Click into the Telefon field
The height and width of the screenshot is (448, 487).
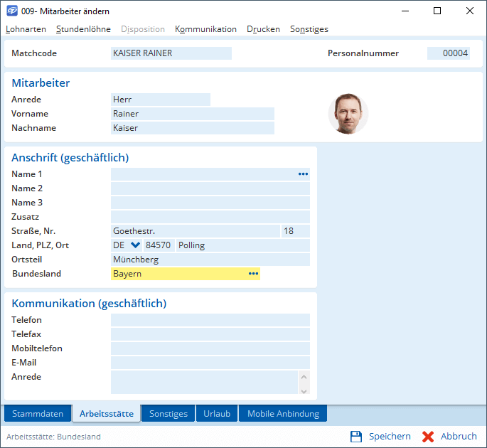[210, 320]
